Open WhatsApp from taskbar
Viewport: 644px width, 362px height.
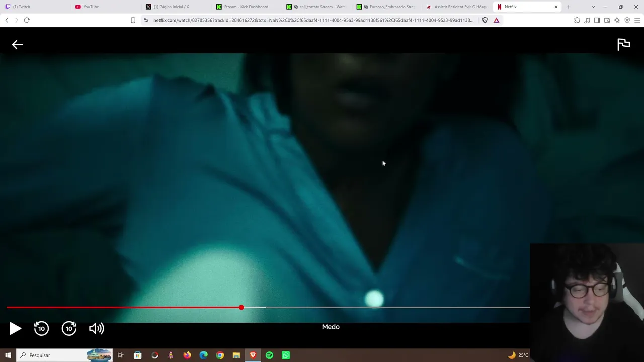click(286, 355)
